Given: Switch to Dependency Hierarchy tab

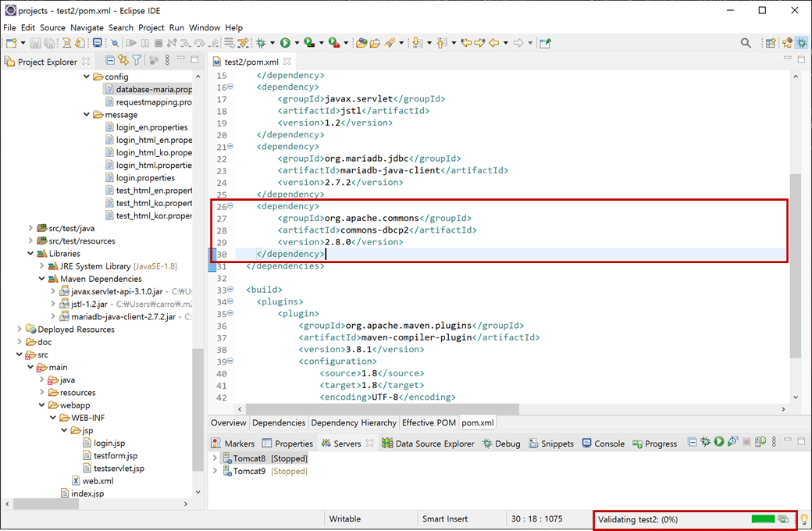Looking at the screenshot, I should (x=354, y=422).
